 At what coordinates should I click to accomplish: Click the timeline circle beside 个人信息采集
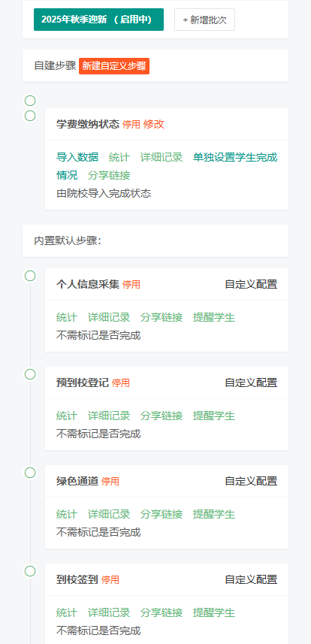[x=30, y=276]
